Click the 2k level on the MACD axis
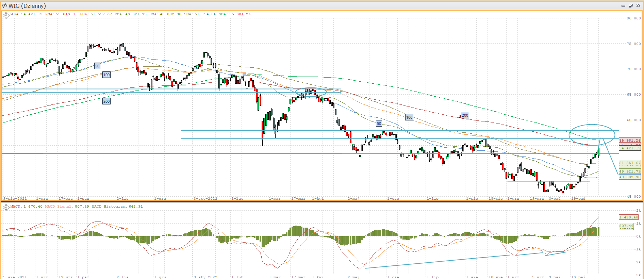This screenshot has height=279, width=644. [639, 210]
